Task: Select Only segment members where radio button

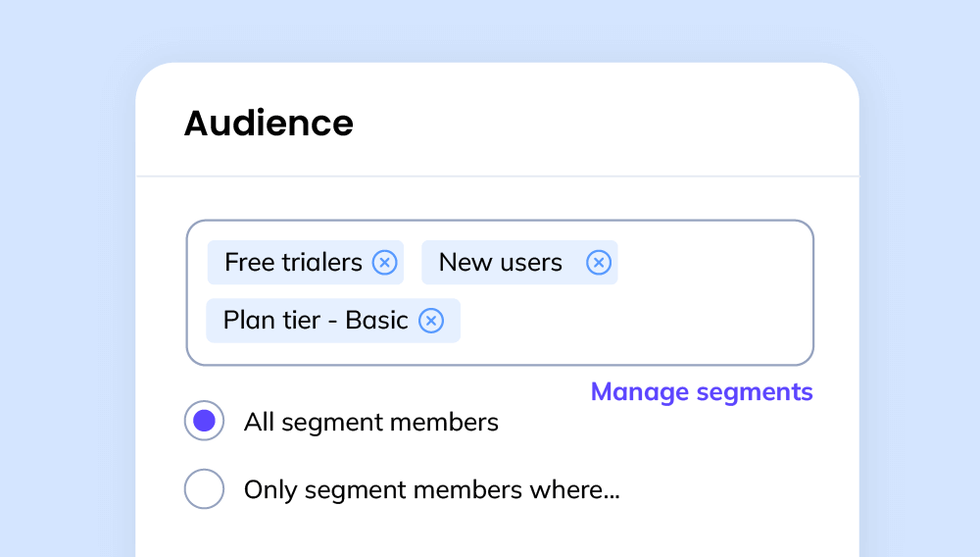Action: [205, 489]
